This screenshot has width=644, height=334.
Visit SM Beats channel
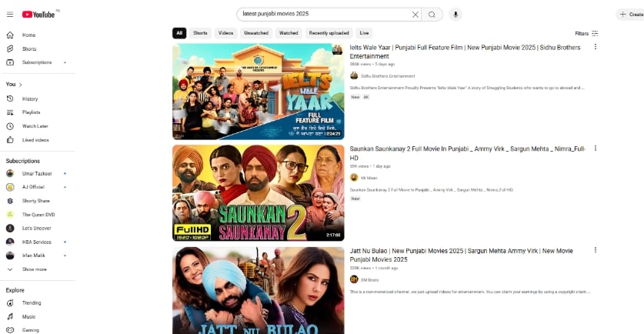tap(369, 280)
